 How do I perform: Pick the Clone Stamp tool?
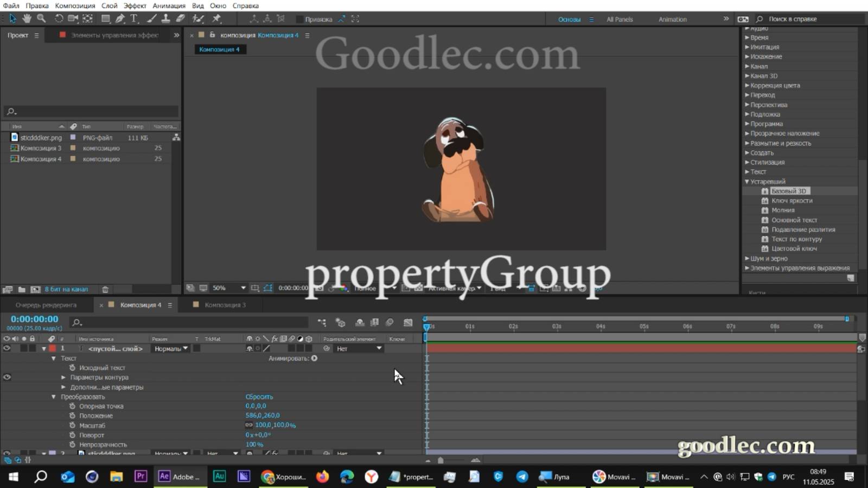point(167,18)
